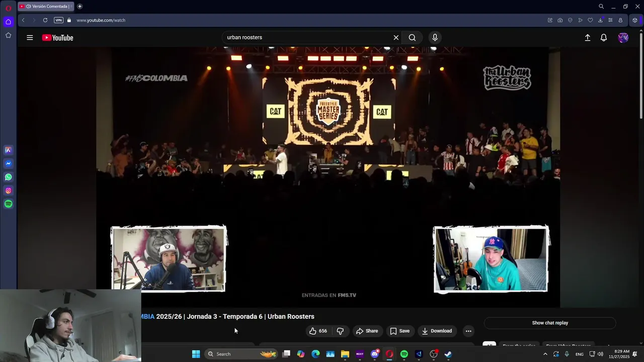Open Spotify in the Opera sidebar
This screenshot has width=644, height=362.
click(x=8, y=204)
